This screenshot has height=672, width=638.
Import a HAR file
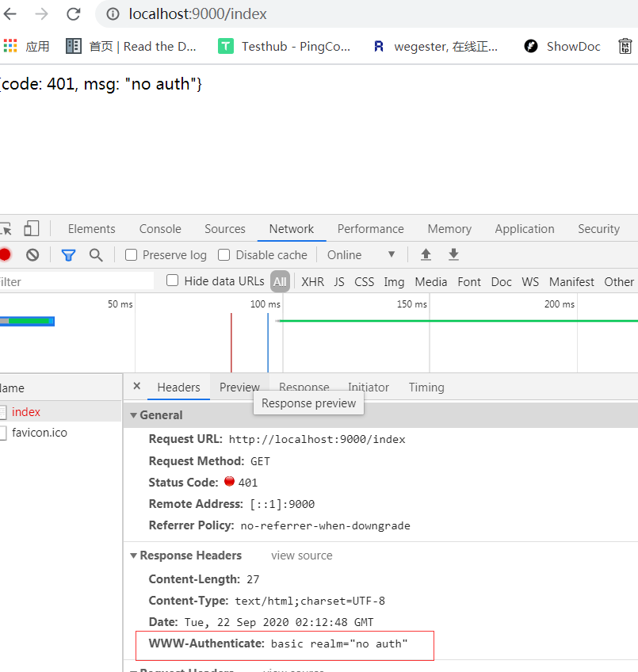426,254
